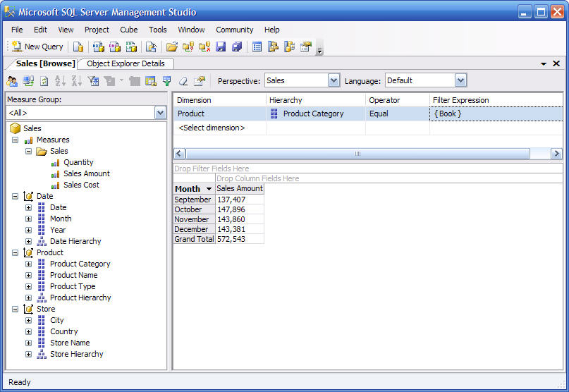Screen dimensions: 569x392
Task: Open a new DMX query from toolbar
Action: point(115,47)
